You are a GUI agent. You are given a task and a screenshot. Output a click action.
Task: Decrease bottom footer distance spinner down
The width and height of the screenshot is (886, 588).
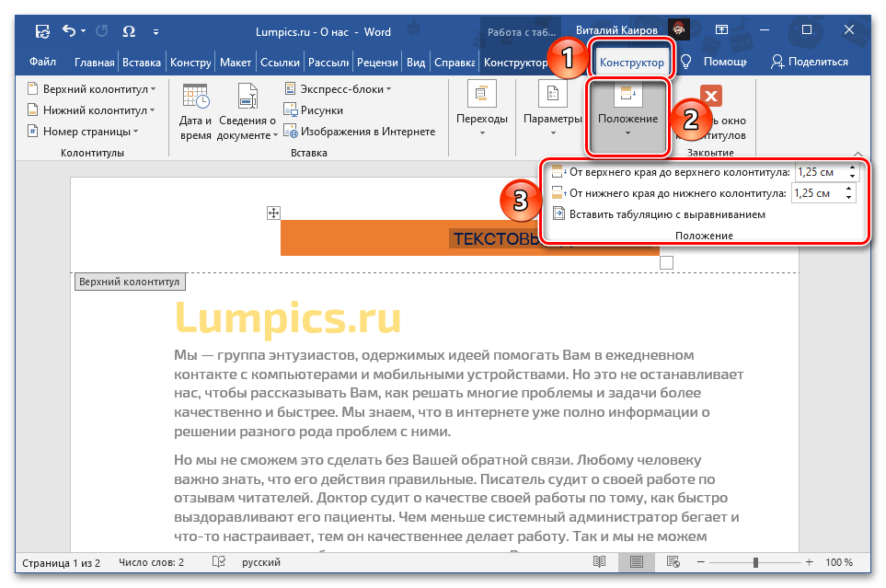[848, 198]
